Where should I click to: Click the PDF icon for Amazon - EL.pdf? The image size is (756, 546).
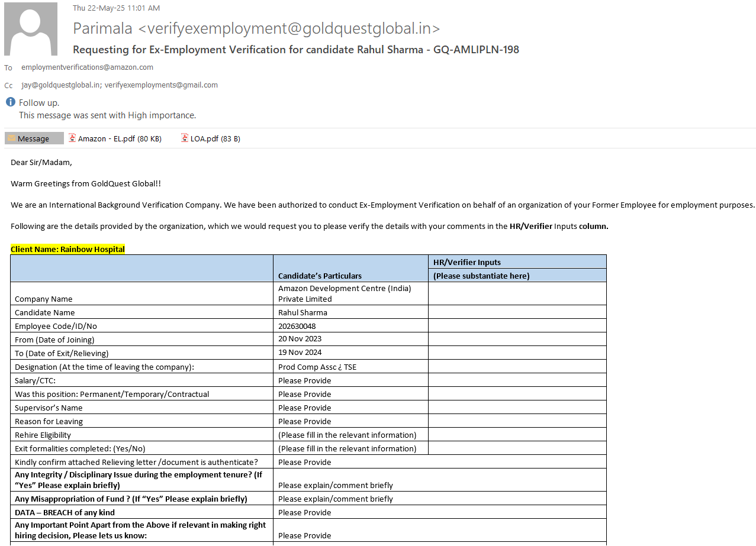72,138
